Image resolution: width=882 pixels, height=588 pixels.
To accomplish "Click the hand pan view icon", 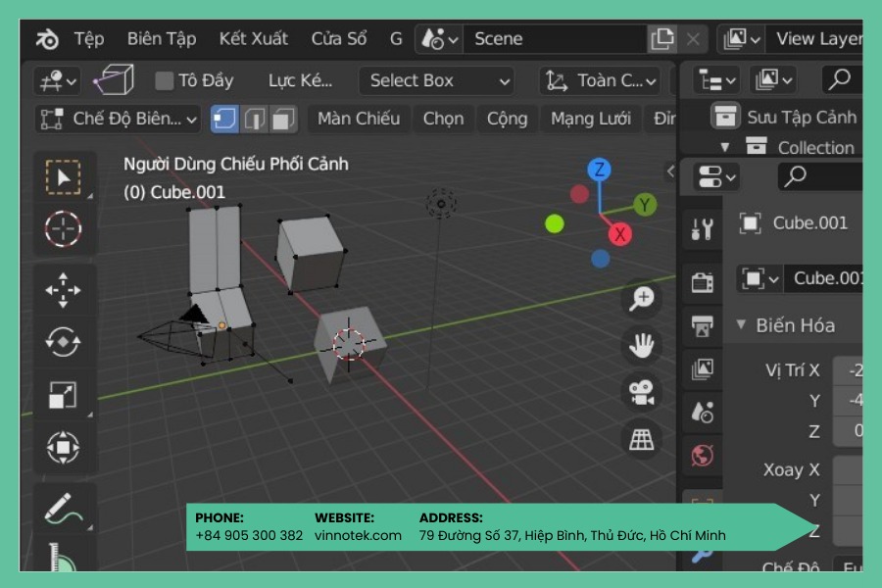I will coord(641,346).
